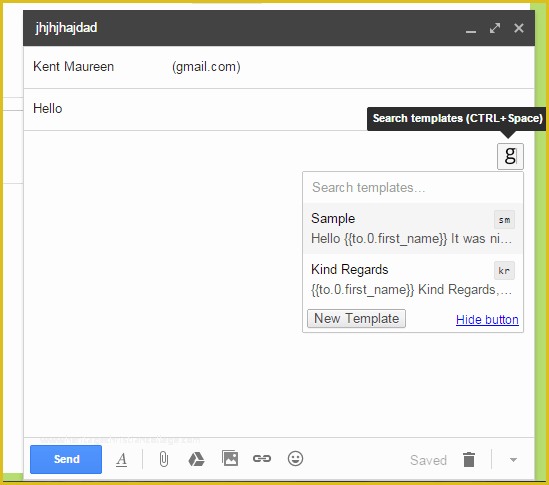Focus the Search templates field
549x485 pixels.
(x=413, y=187)
